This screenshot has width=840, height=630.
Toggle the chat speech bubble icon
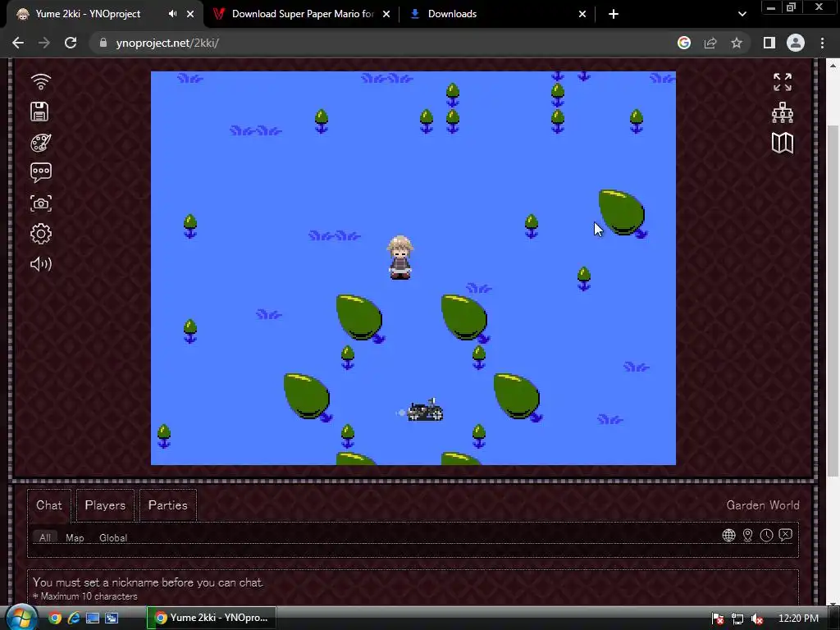click(41, 172)
